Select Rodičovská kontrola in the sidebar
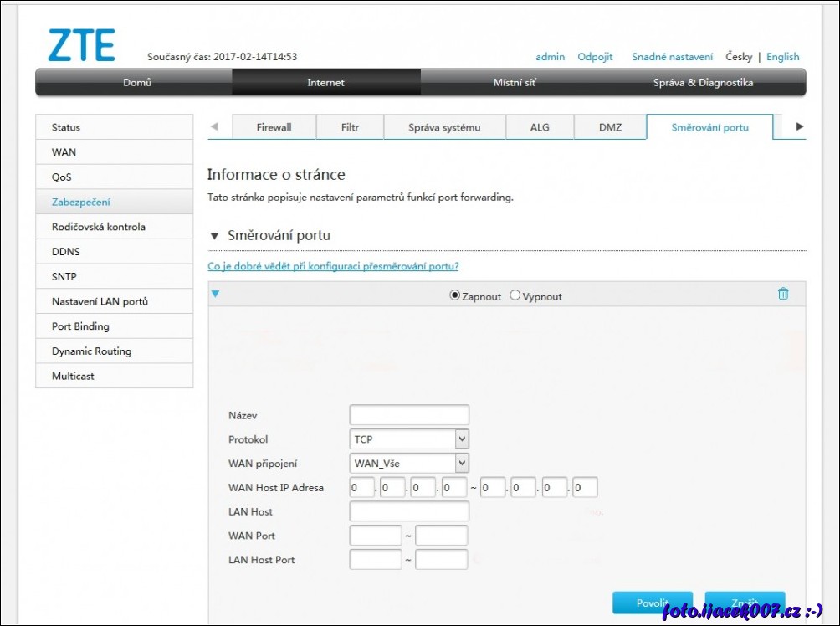The height and width of the screenshot is (626, 840). click(99, 227)
